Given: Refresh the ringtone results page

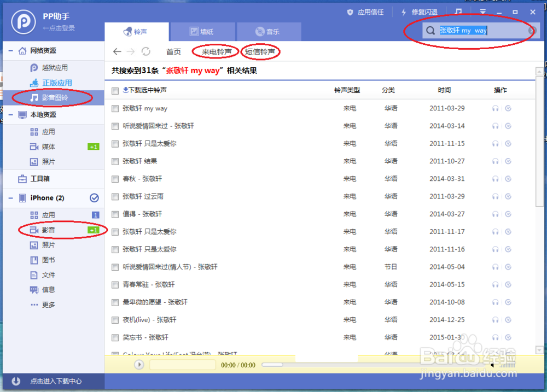Looking at the screenshot, I should pos(146,51).
